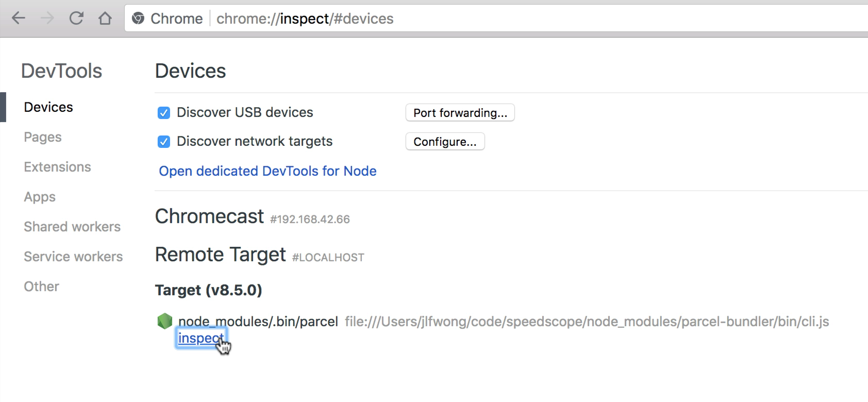The height and width of the screenshot is (402, 868).
Task: Select the Devices sidebar entry
Action: pos(48,107)
